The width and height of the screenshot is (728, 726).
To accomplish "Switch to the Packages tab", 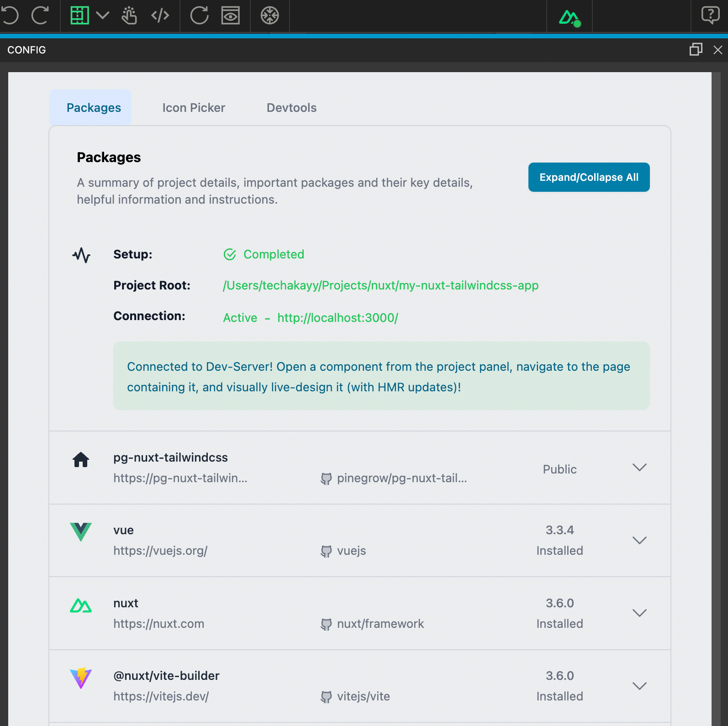I will click(x=90, y=108).
